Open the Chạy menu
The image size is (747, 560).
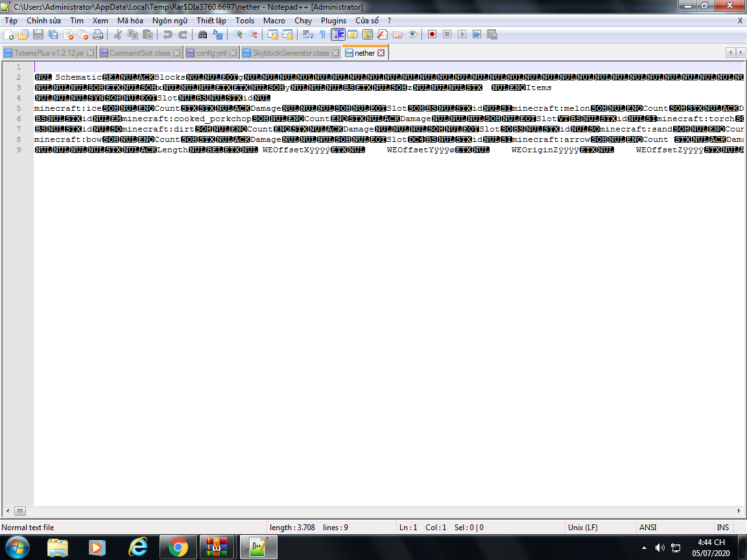[x=303, y=21]
